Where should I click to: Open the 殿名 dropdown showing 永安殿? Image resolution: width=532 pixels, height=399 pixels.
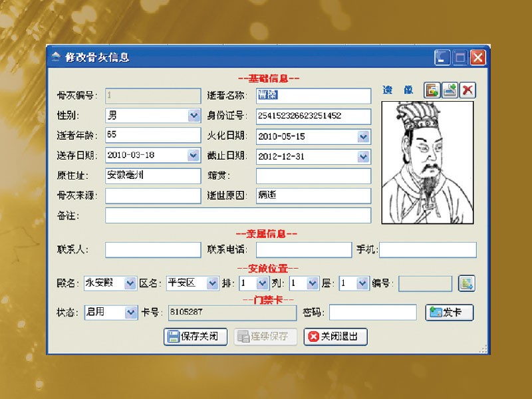[x=130, y=283]
